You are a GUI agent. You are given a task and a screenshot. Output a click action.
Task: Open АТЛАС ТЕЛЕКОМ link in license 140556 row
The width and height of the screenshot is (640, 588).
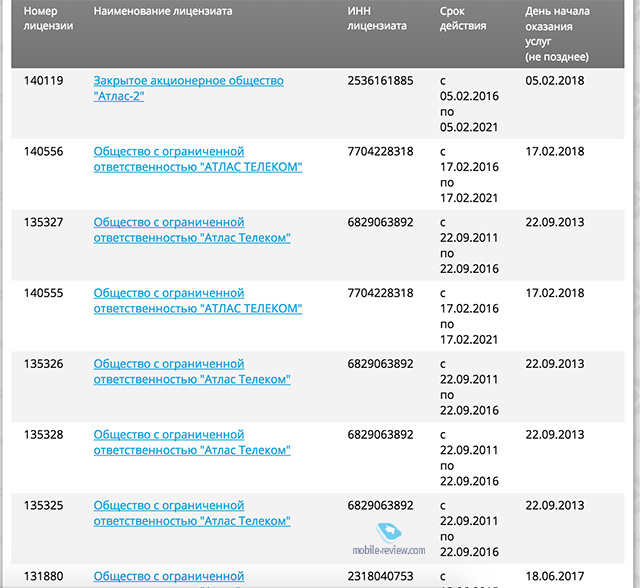click(198, 159)
